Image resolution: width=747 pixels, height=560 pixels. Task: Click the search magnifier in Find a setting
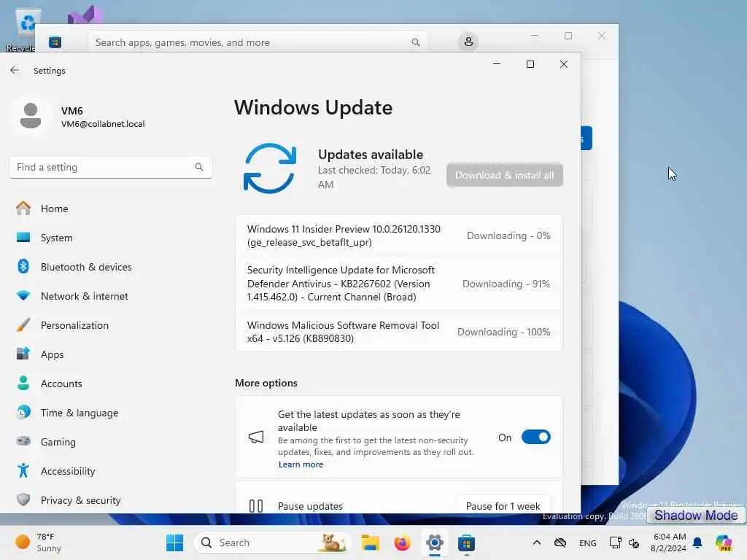198,167
